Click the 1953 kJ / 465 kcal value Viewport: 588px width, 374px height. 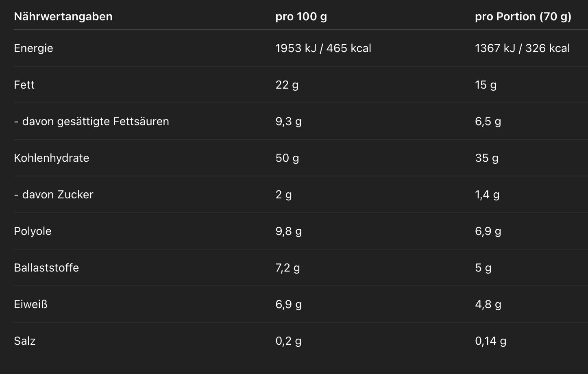(x=323, y=48)
